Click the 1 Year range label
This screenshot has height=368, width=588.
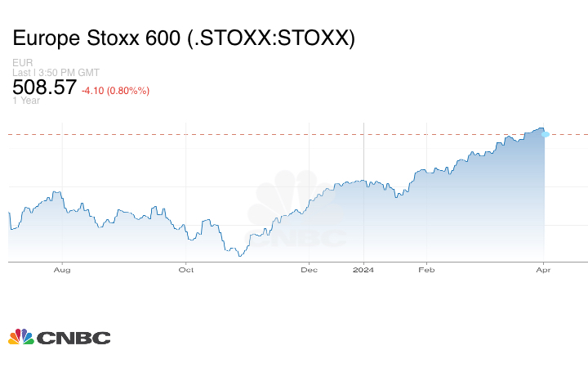[26, 101]
